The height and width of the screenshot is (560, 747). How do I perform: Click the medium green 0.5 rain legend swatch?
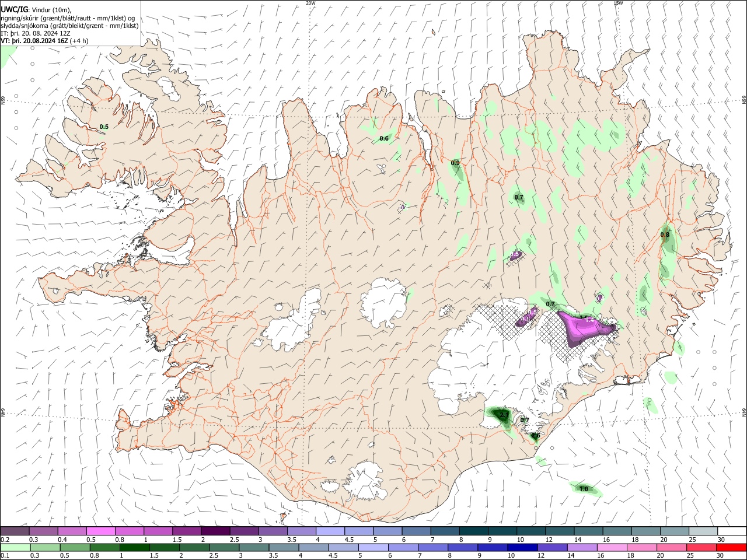tap(74, 548)
